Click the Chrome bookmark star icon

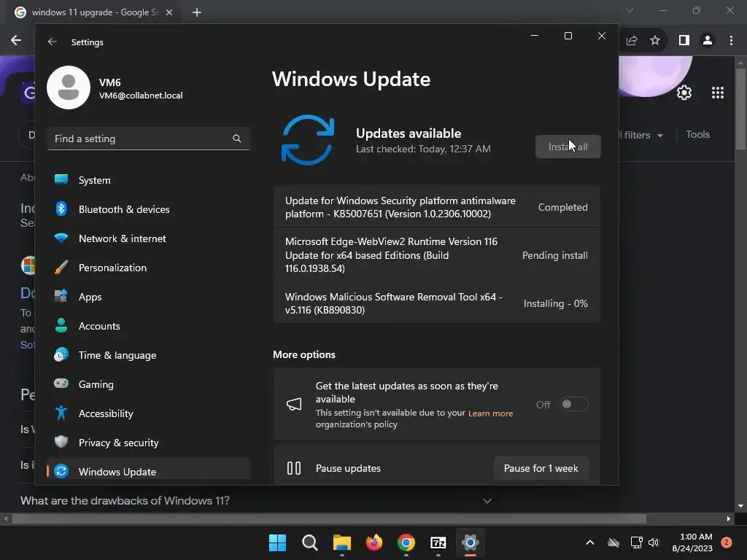655,41
